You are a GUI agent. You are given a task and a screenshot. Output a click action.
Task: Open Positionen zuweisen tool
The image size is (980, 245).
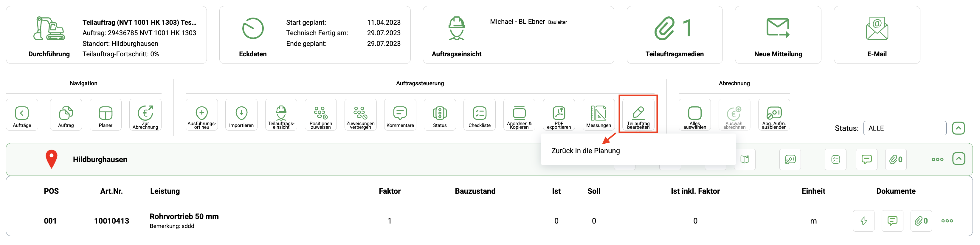coord(320,114)
